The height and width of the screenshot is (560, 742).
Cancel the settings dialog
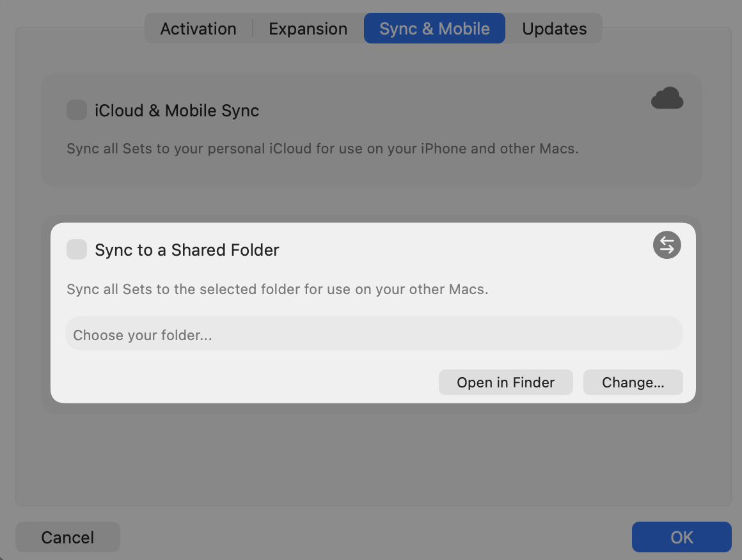68,537
